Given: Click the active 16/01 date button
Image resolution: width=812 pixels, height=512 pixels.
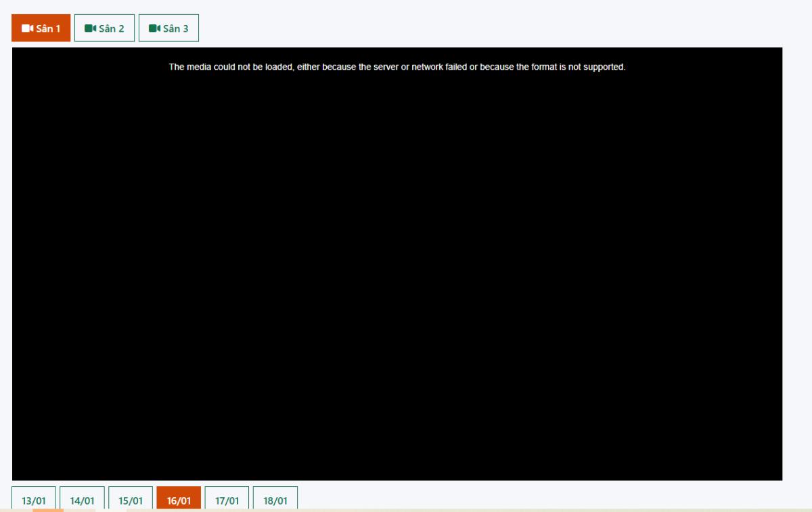Looking at the screenshot, I should pos(179,500).
